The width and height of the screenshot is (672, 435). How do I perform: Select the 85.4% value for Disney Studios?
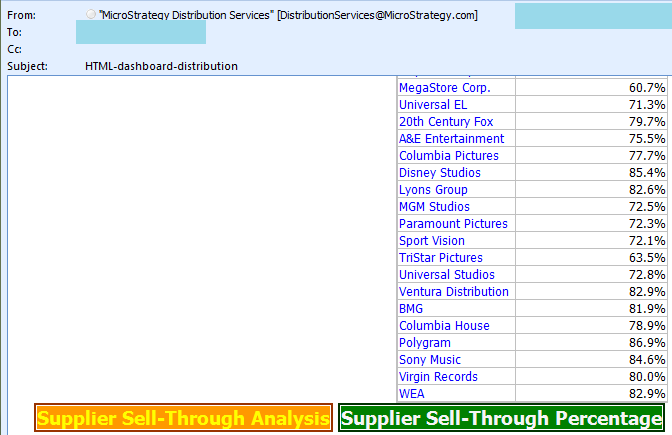coord(647,173)
